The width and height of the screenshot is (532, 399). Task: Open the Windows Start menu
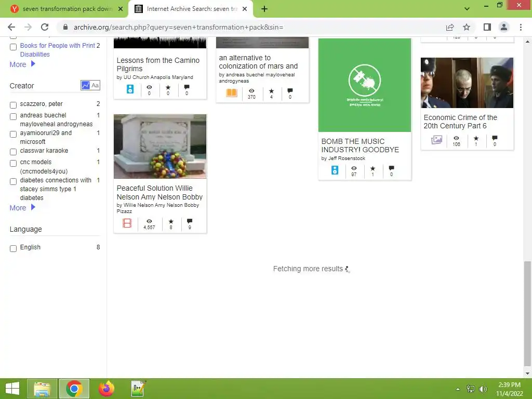[x=12, y=389]
